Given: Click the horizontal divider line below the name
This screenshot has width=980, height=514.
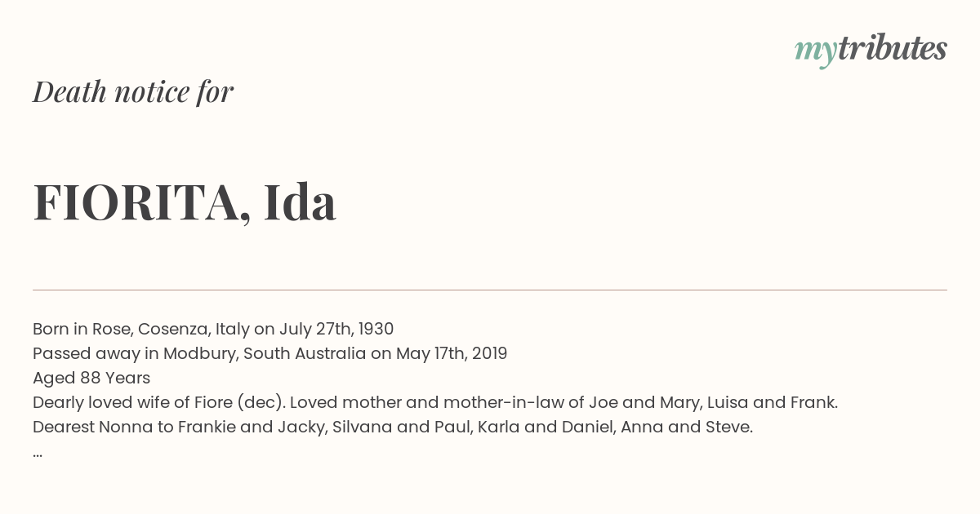Looking at the screenshot, I should (x=490, y=290).
